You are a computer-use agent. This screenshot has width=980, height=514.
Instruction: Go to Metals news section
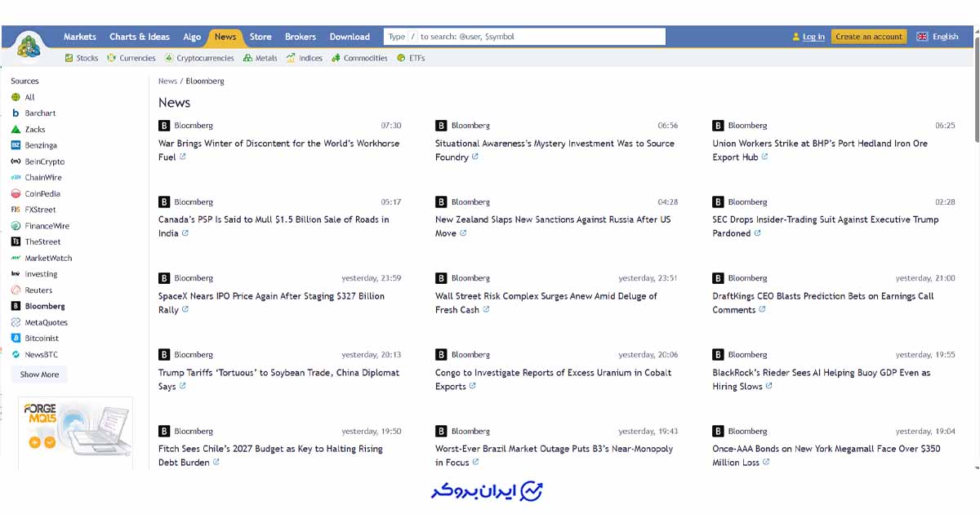point(261,58)
